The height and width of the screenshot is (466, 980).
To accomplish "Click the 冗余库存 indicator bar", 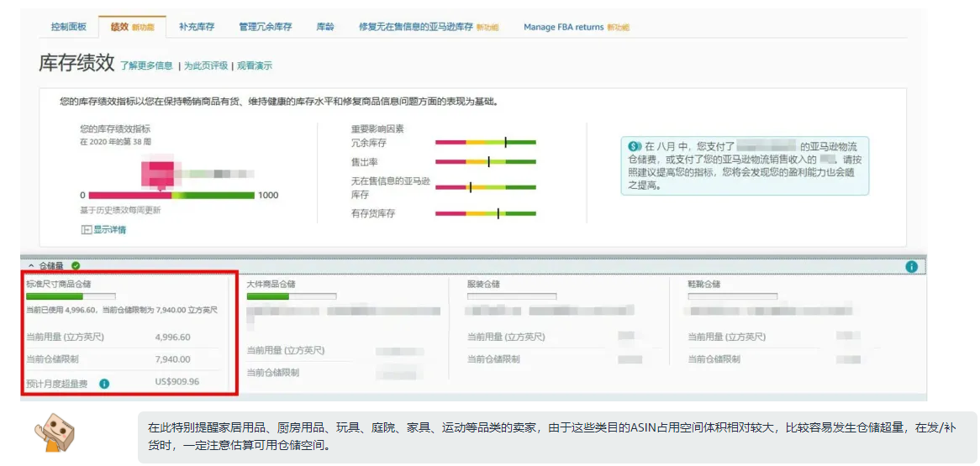I will (x=486, y=143).
